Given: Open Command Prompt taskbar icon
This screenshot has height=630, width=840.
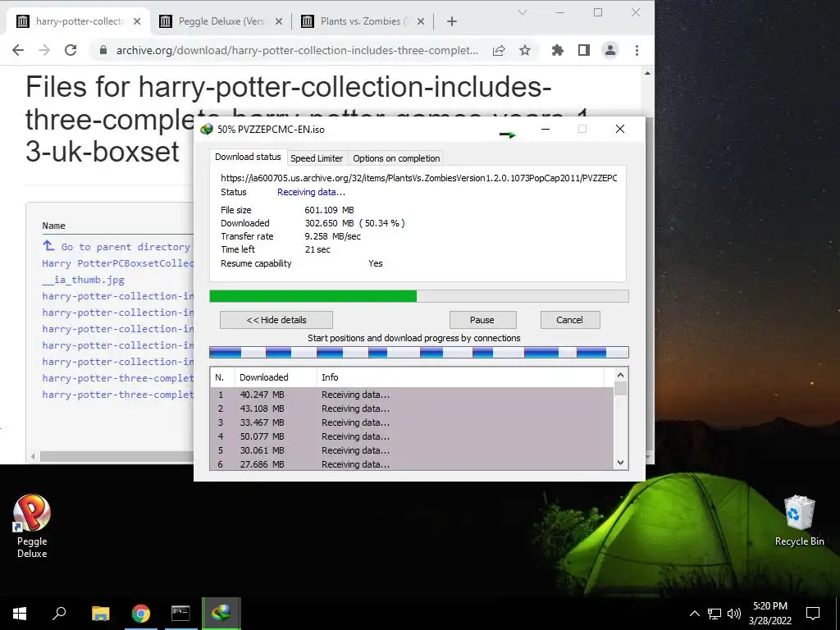Looking at the screenshot, I should [180, 614].
